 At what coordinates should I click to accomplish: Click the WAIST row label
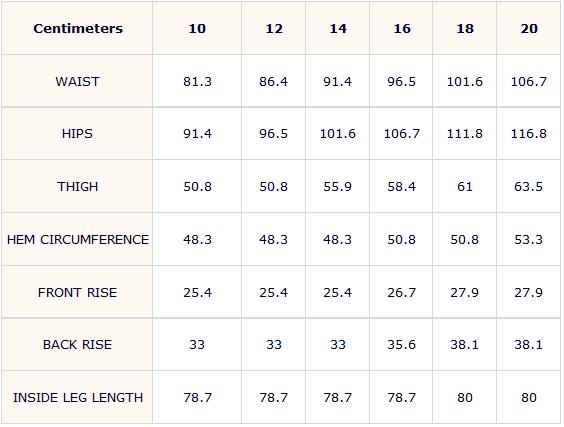click(x=77, y=82)
